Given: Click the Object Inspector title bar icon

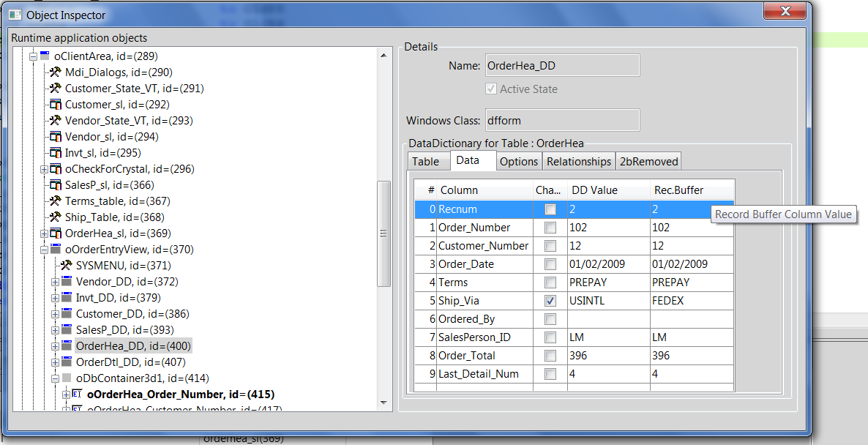Looking at the screenshot, I should coord(15,15).
